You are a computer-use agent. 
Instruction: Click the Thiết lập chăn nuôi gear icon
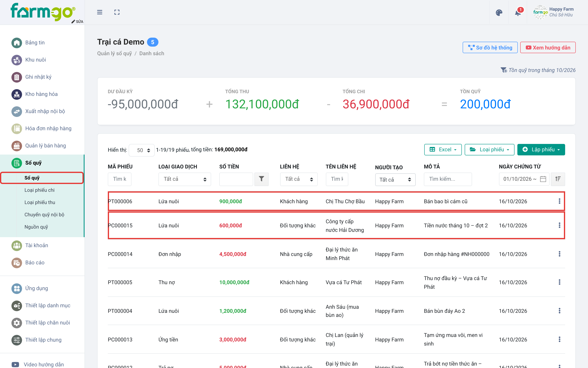tap(17, 323)
